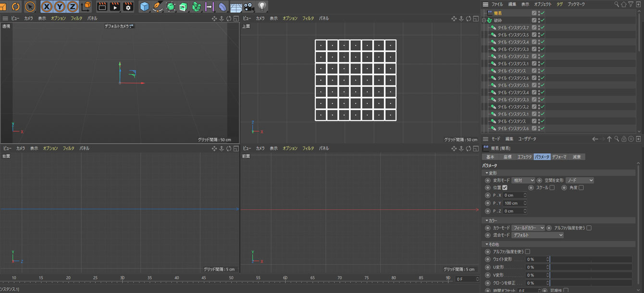Click the Floor grid object icon
The width and height of the screenshot is (644, 293).
click(x=235, y=7)
